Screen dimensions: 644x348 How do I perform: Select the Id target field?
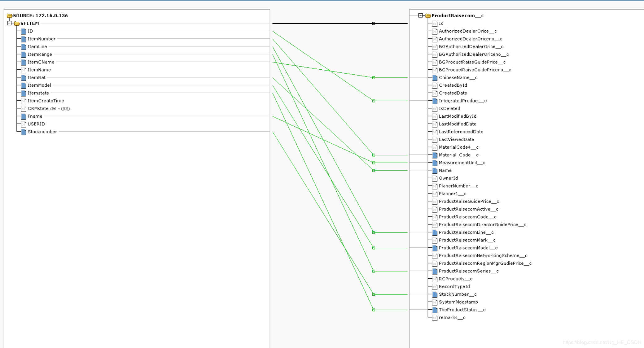coord(441,23)
